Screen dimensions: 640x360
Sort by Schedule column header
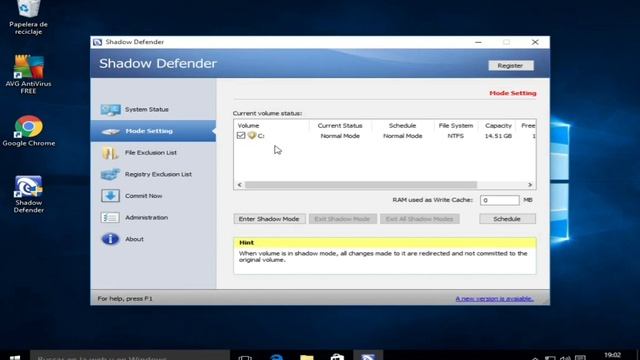pyautogui.click(x=402, y=126)
